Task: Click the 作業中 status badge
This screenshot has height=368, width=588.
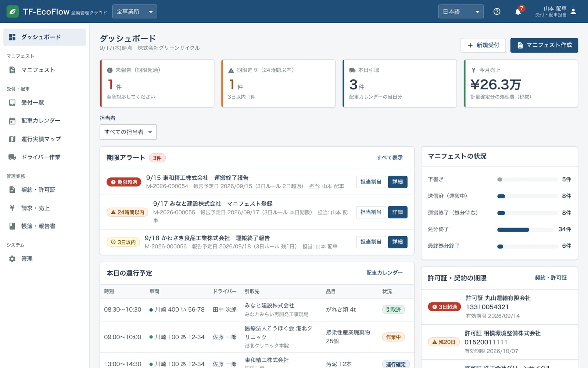Action: [393, 337]
